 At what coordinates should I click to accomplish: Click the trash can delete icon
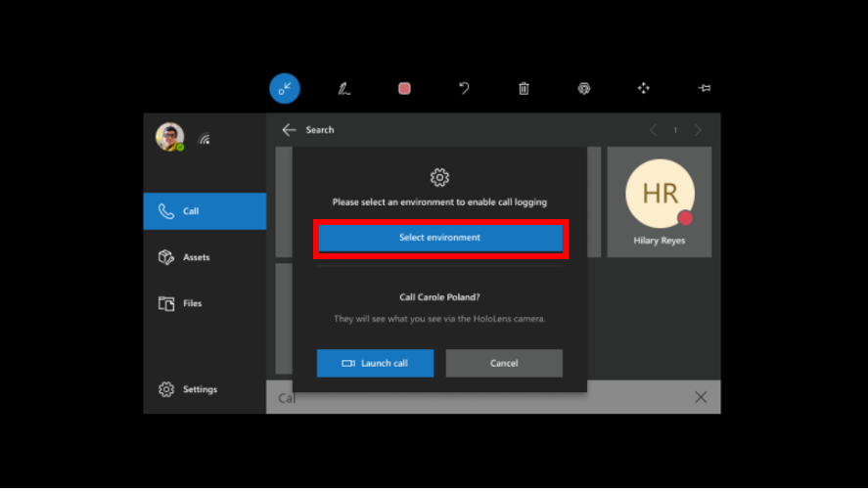coord(524,89)
